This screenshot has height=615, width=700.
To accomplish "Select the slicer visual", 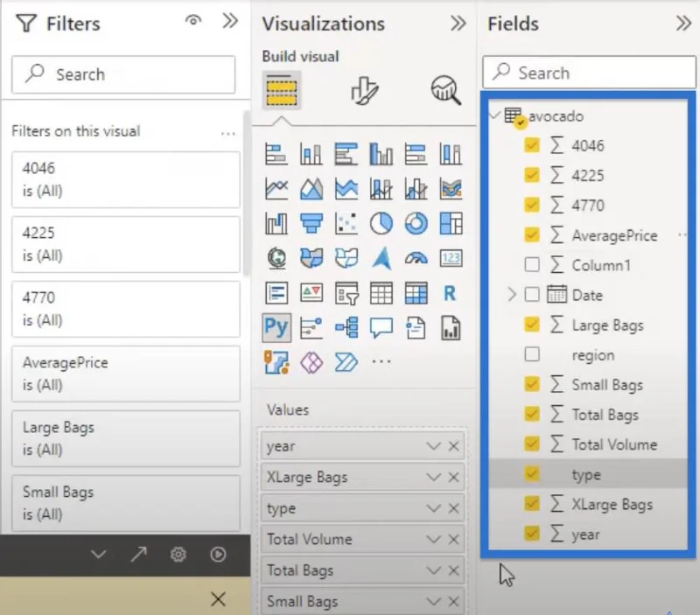I will [x=346, y=293].
